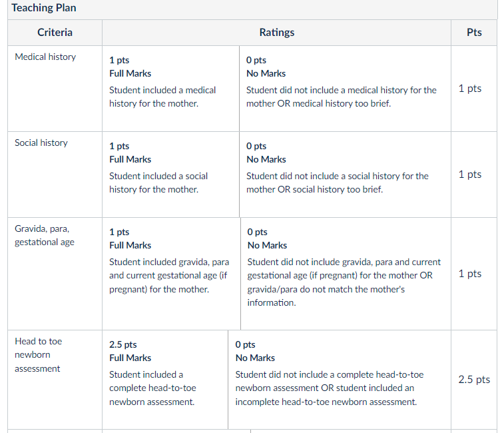
Task: Click Head to toe newborn assessment criterion
Action: pyautogui.click(x=38, y=355)
